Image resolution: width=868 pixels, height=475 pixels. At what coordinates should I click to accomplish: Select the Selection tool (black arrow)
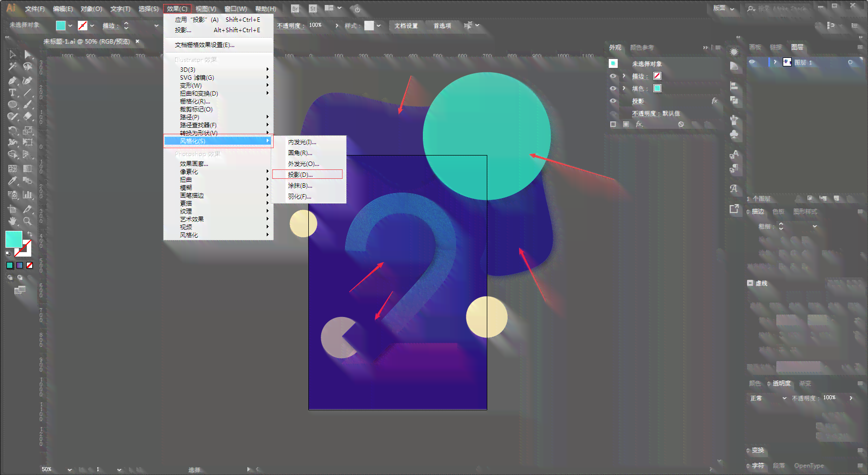tap(12, 54)
